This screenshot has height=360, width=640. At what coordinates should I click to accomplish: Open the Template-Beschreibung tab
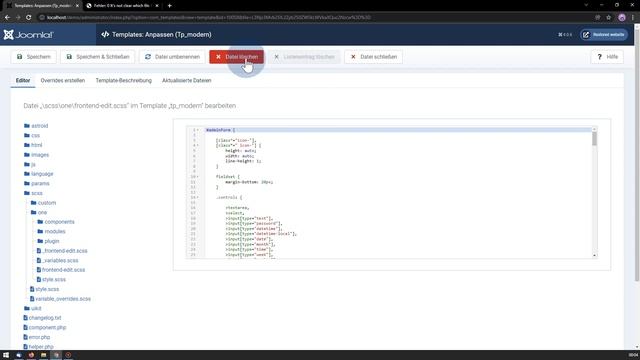point(124,80)
